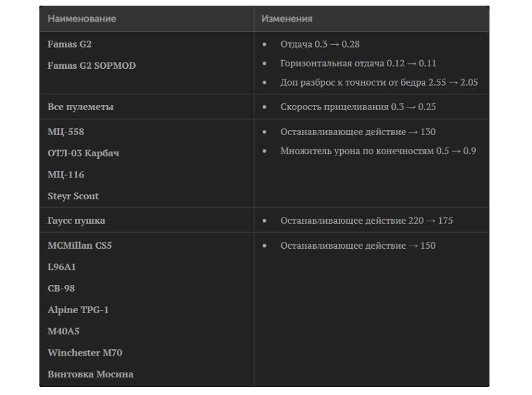Viewport: 532px width, 395px height.
Task: Click the Наименование column header
Action: point(82,19)
